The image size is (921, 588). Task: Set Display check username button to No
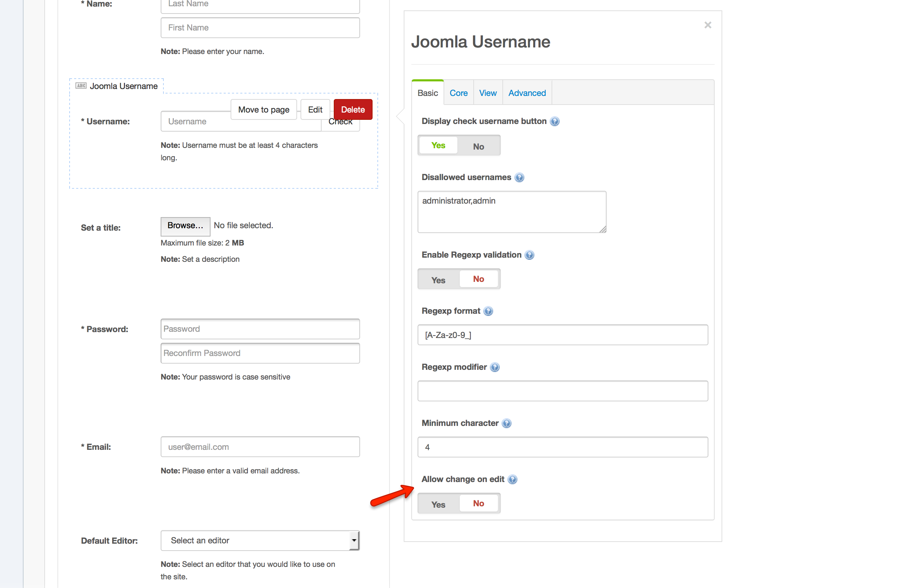(479, 146)
